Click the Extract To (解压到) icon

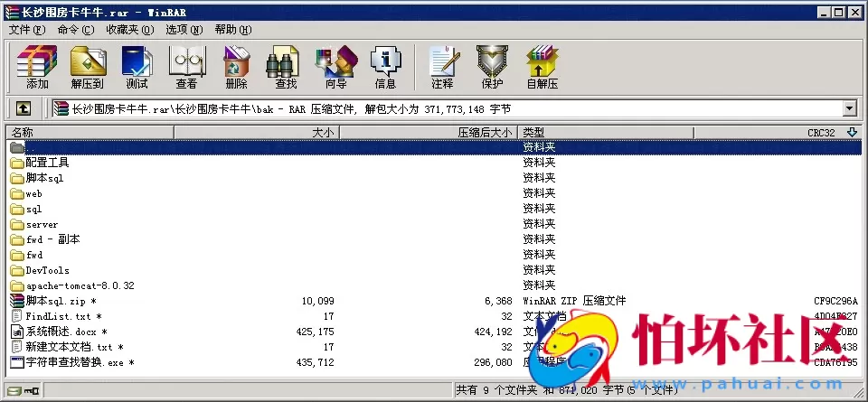coord(88,68)
